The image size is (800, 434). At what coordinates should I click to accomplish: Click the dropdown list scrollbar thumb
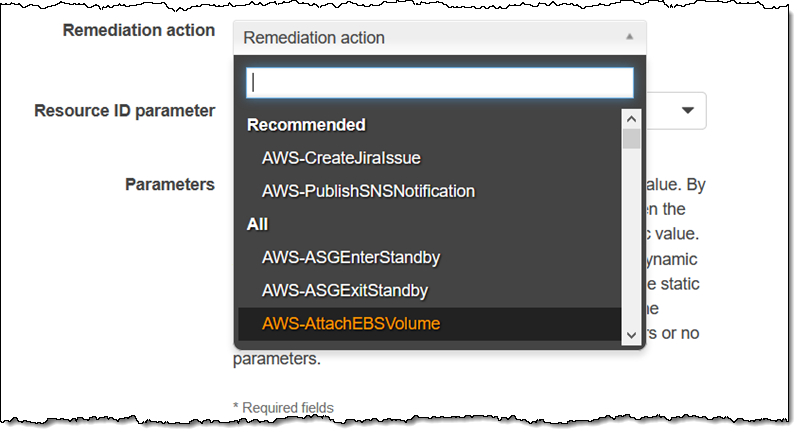tap(631, 137)
